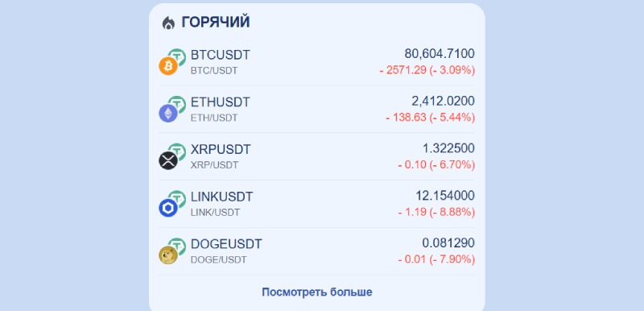Image resolution: width=644 pixels, height=311 pixels.
Task: Click the ГОРЯЧИЙ section heading
Action: tap(216, 23)
